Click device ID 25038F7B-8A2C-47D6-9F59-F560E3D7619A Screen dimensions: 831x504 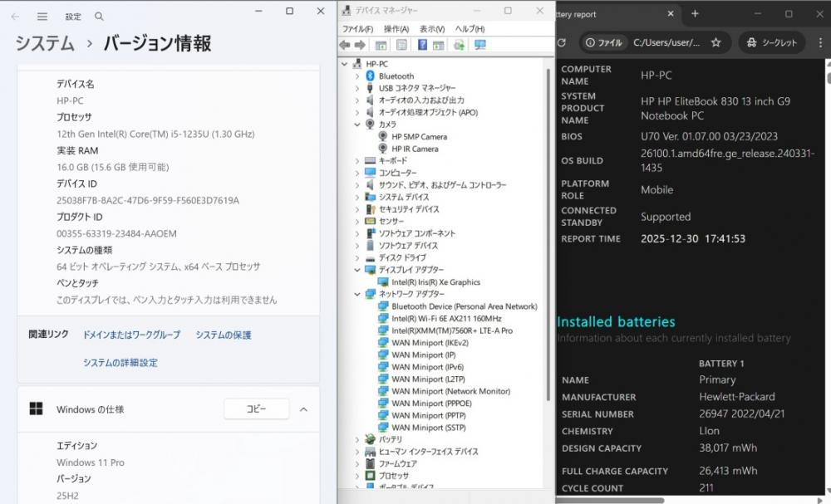(148, 200)
